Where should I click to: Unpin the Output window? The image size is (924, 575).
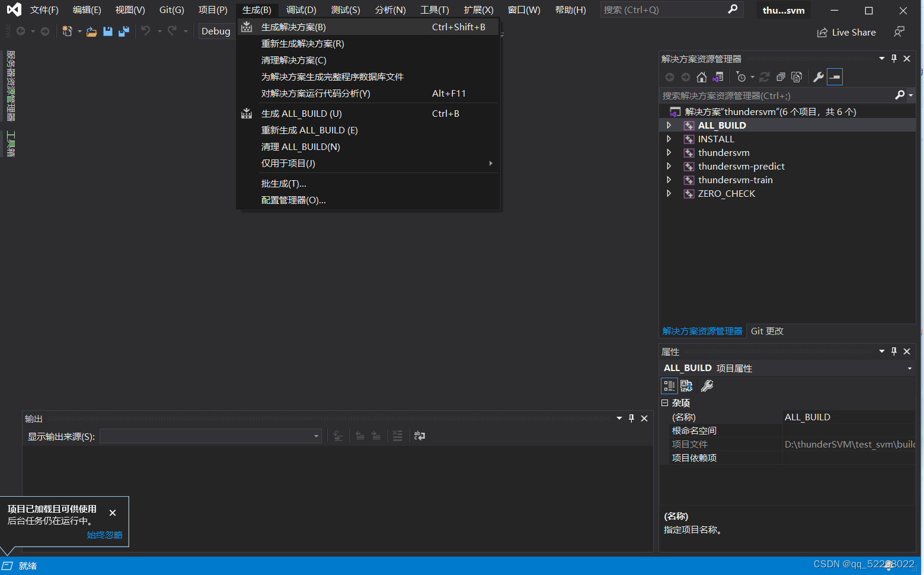pyautogui.click(x=631, y=418)
